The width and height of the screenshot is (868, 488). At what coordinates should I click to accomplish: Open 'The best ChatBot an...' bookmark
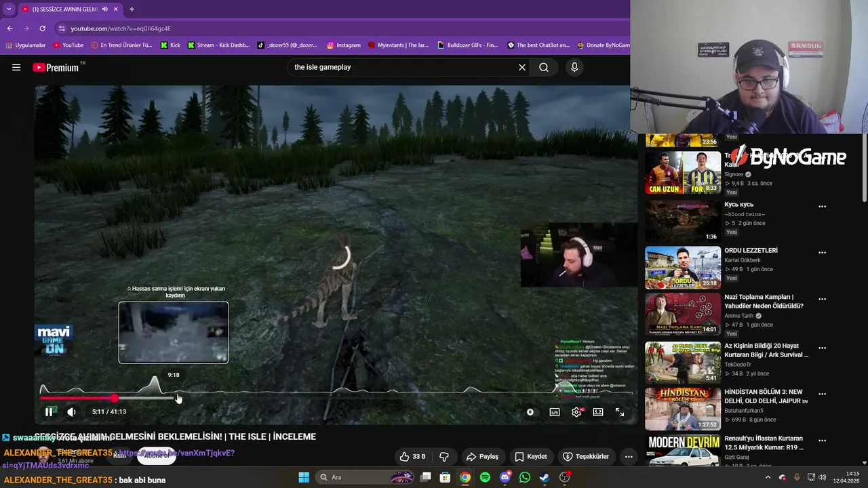(538, 45)
